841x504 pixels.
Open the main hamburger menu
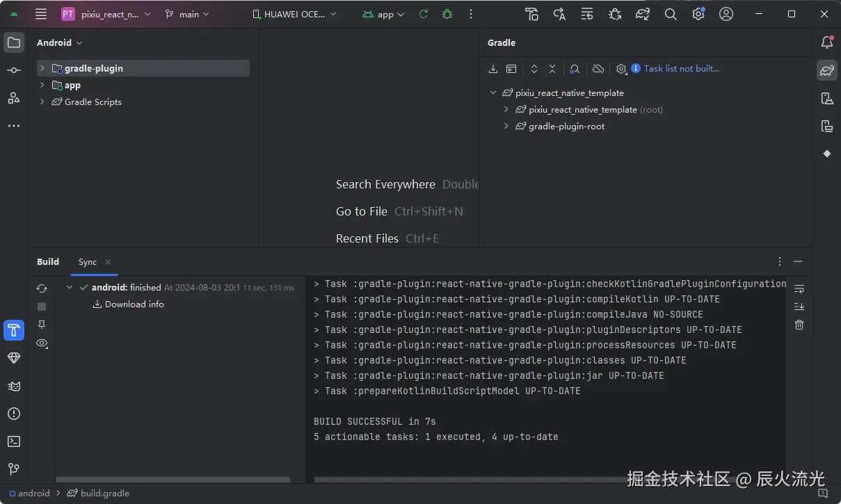(41, 14)
